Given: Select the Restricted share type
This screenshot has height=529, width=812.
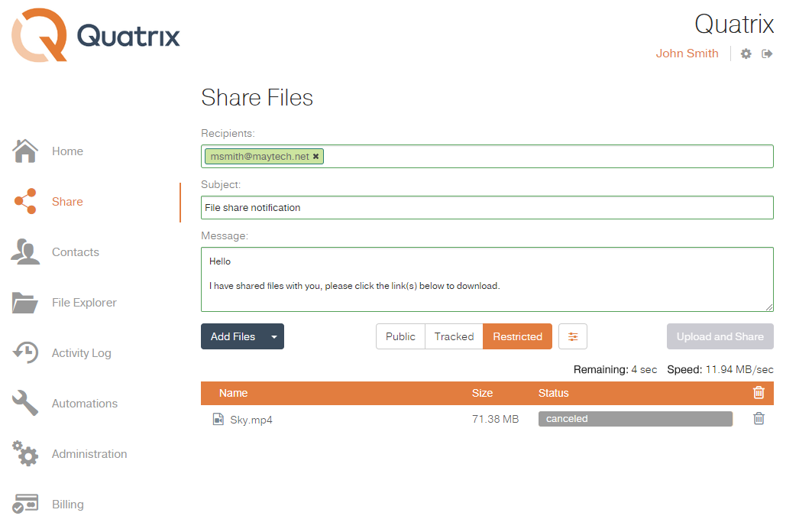Looking at the screenshot, I should coord(517,337).
